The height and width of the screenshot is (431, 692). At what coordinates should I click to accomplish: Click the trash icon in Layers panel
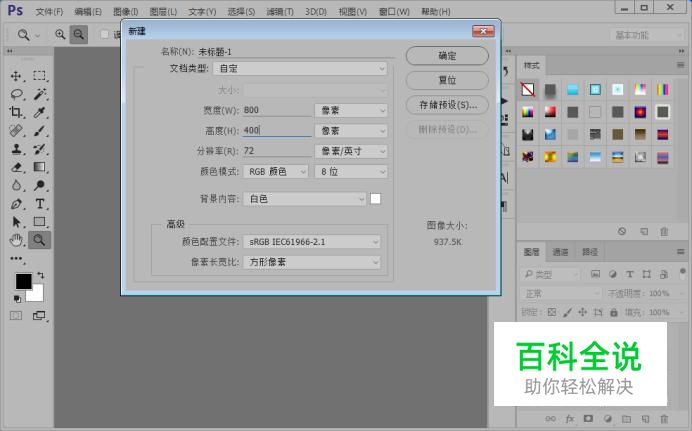(664, 419)
